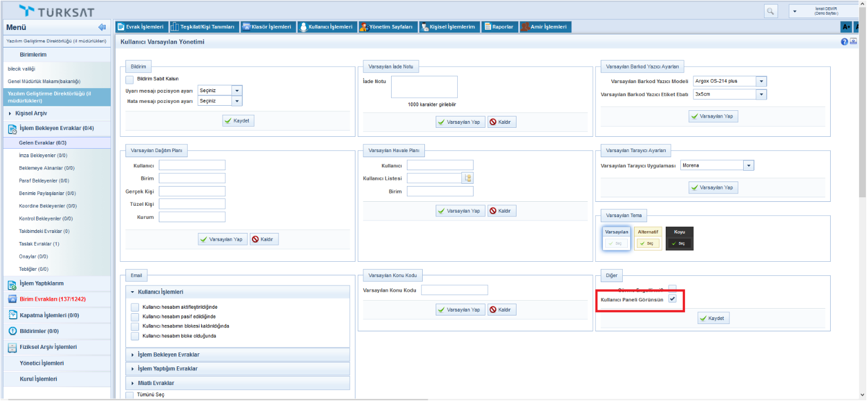Increase font size with A+ icon
868x402 pixels.
[x=846, y=27]
